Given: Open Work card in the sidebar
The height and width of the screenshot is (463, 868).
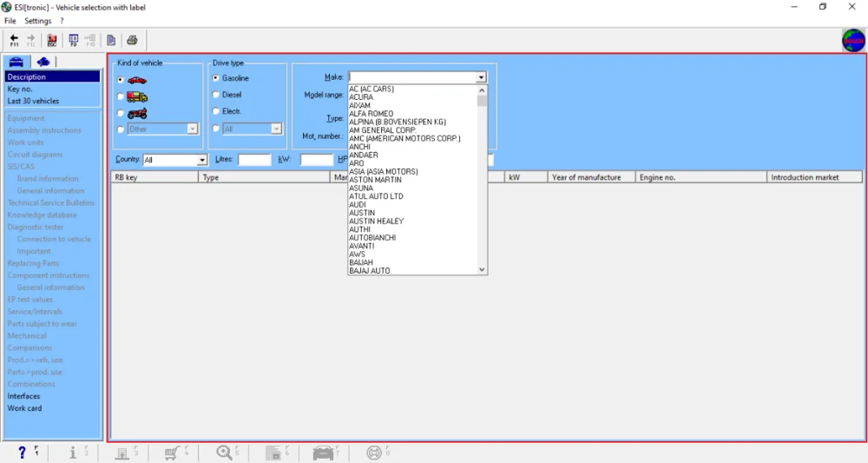Looking at the screenshot, I should click(x=24, y=409).
